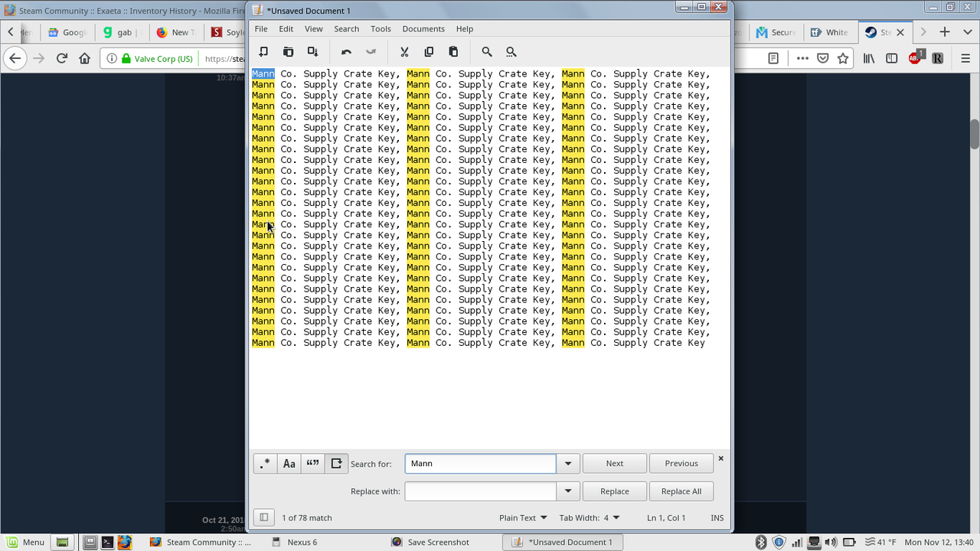This screenshot has height=551, width=980.
Task: Open a file via the toolbar icon
Action: coord(288,52)
